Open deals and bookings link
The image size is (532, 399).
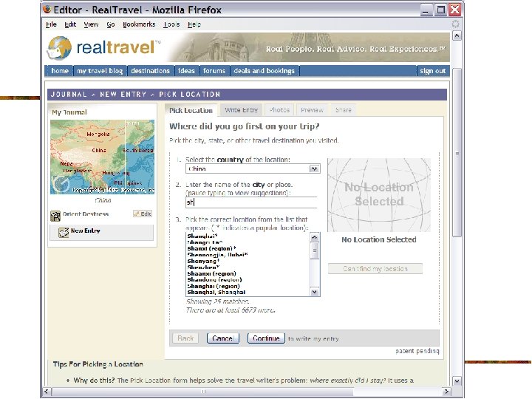pos(265,71)
